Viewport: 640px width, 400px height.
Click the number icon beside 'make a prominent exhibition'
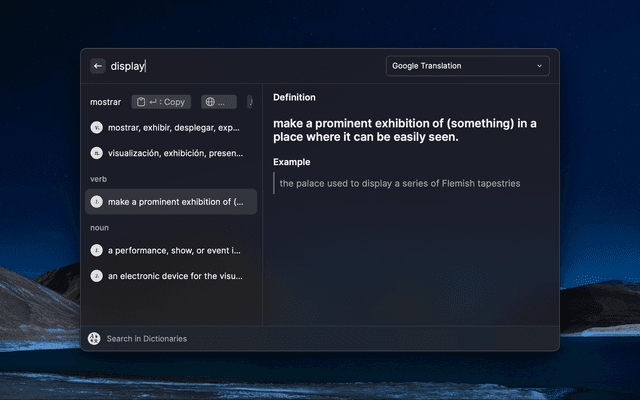click(x=96, y=202)
